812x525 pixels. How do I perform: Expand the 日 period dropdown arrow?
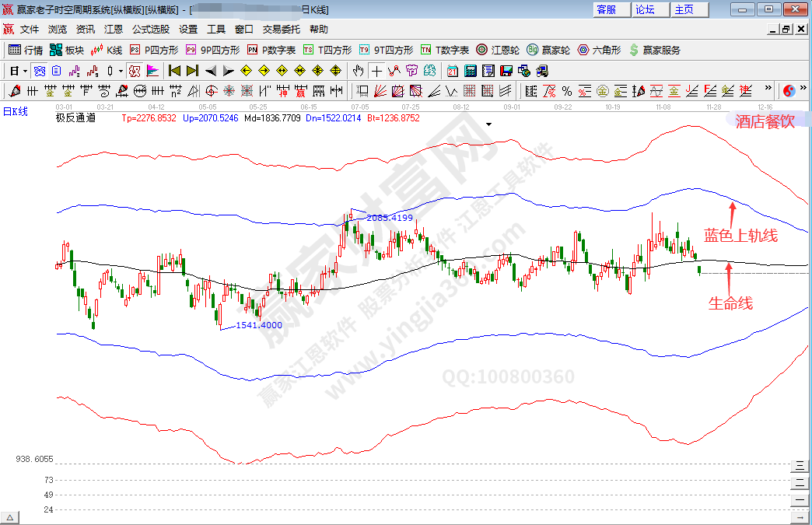click(25, 71)
